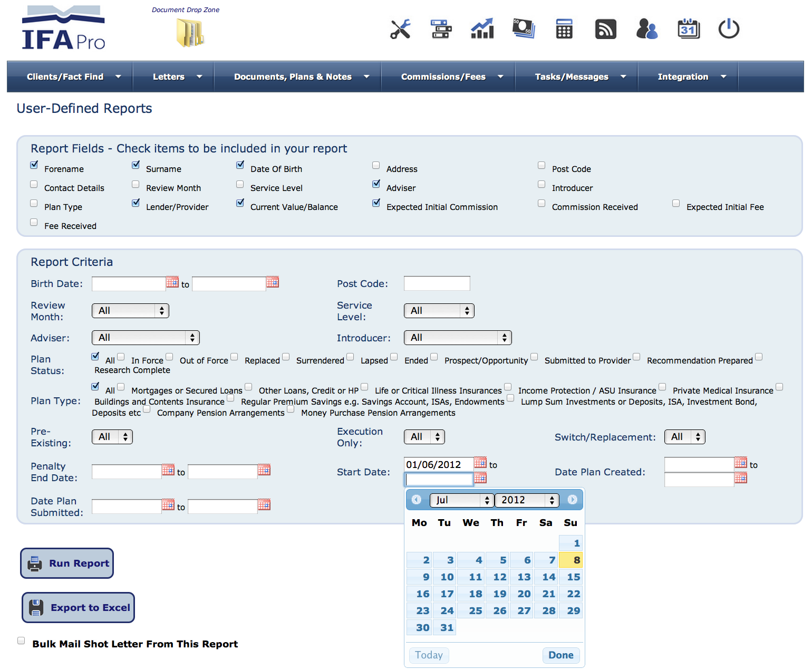
Task: Open Start Date from calendar icon
Action: coord(480,463)
